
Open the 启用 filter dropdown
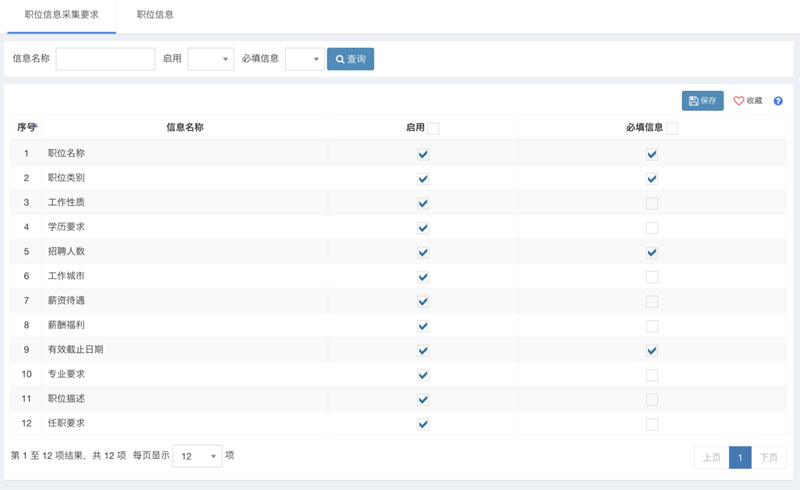point(210,59)
